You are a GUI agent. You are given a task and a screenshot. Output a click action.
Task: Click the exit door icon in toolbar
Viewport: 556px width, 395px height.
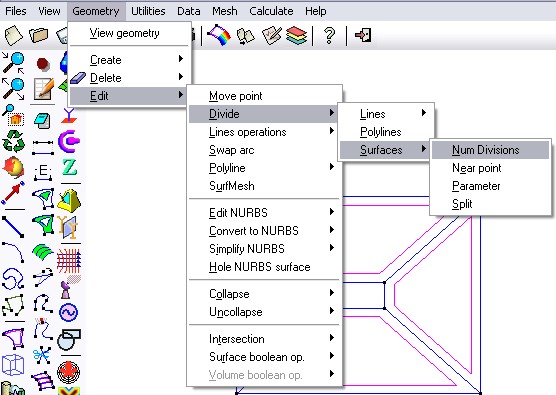(x=363, y=35)
